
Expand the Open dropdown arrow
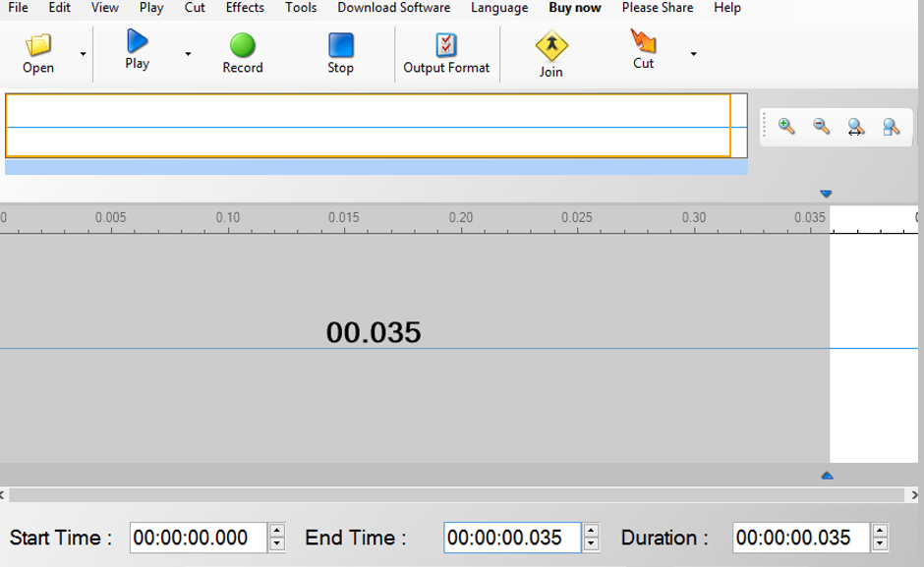pos(84,54)
